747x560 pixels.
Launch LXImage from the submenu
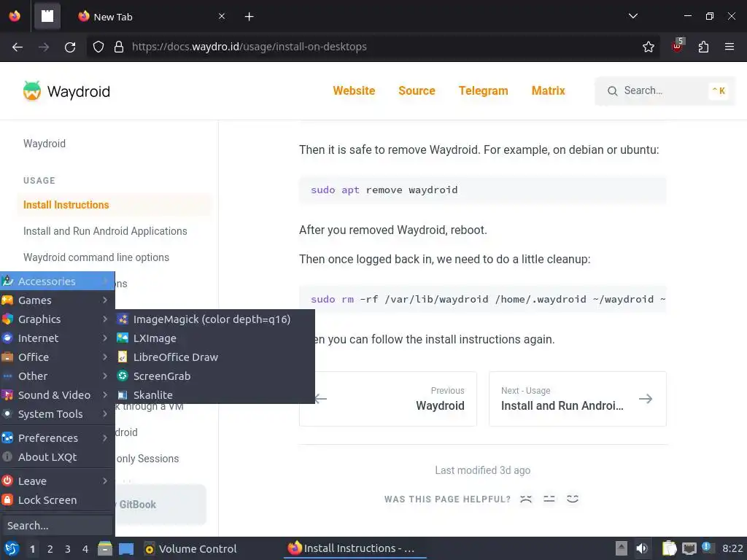pos(215,338)
